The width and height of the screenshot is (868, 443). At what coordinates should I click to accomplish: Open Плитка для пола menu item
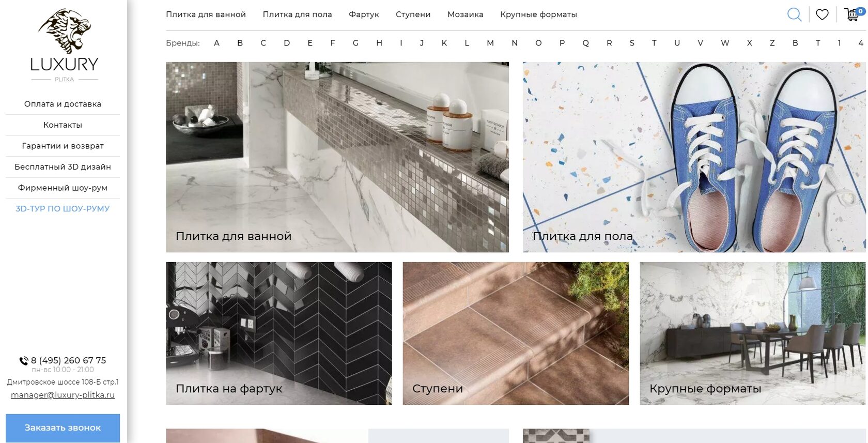[297, 14]
